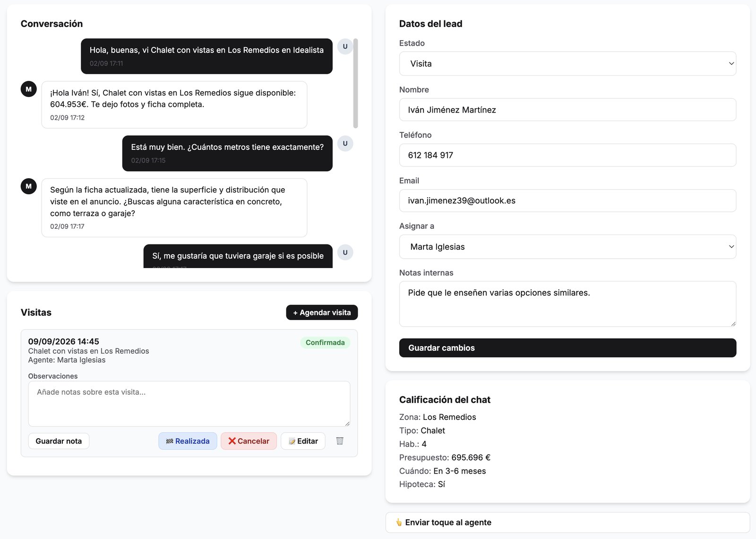This screenshot has width=756, height=539.
Task: Click the Agente: Marta Iglesias line
Action: pos(67,360)
